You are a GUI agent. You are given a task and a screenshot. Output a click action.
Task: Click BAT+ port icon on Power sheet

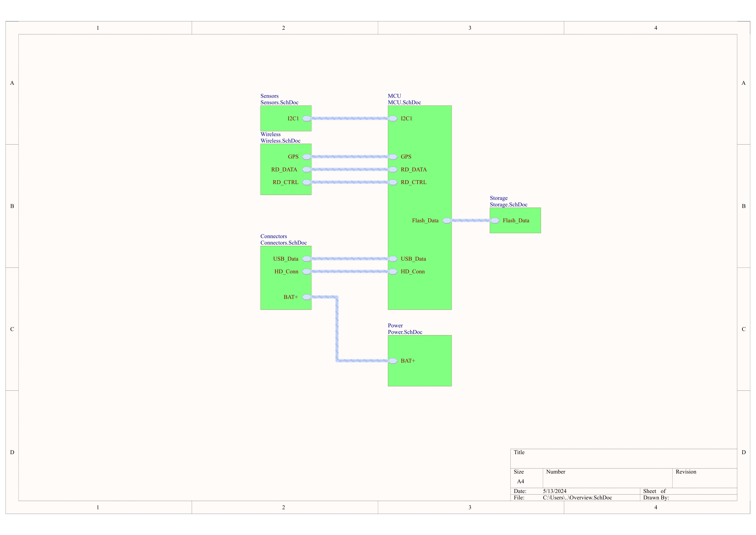point(393,361)
